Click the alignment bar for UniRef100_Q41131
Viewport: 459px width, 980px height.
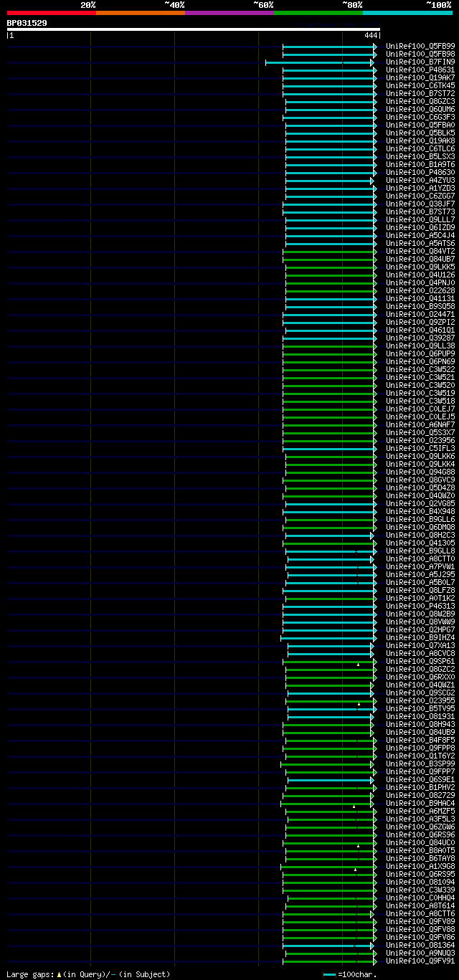pyautogui.click(x=330, y=298)
